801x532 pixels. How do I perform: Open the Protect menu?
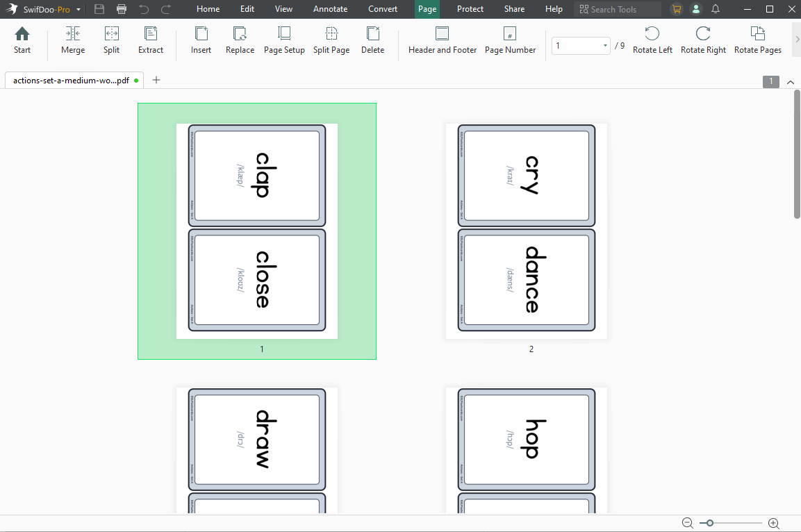470,9
